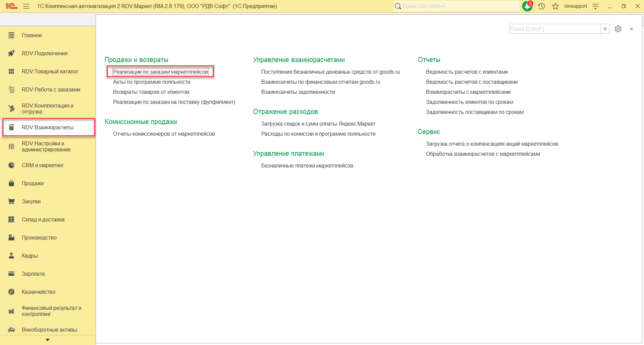The height and width of the screenshot is (345, 644).
Task: Expand sections list with bottom arrow
Action: coord(48,340)
